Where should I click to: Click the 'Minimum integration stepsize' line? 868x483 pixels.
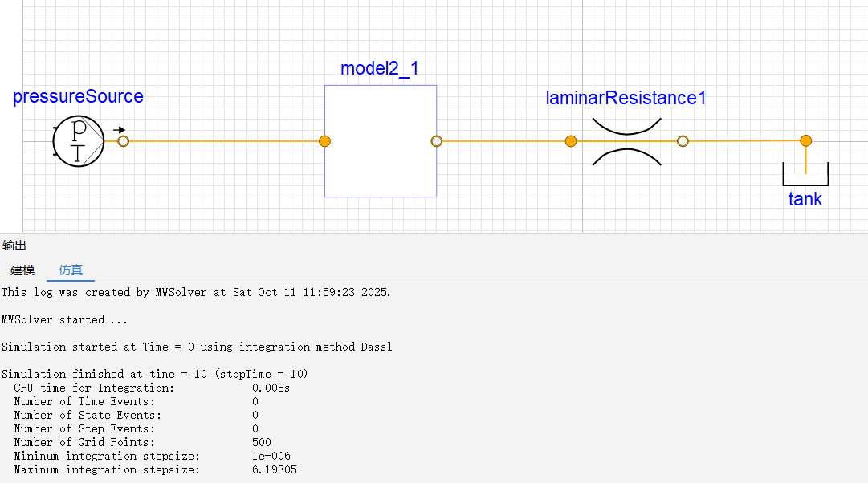(x=153, y=456)
